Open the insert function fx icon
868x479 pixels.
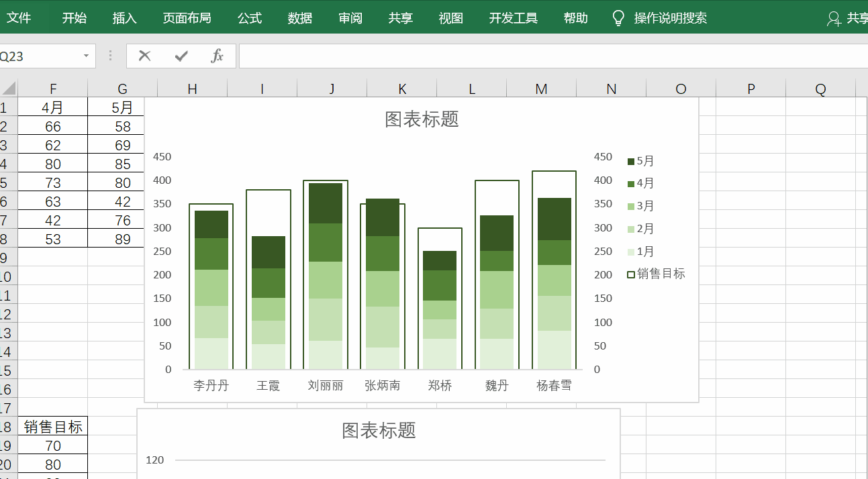pos(217,56)
